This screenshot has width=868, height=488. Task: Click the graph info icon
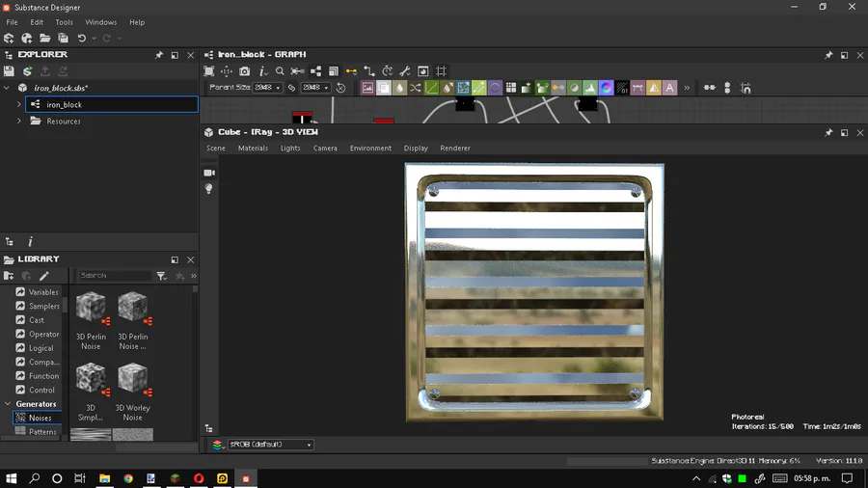[262, 71]
